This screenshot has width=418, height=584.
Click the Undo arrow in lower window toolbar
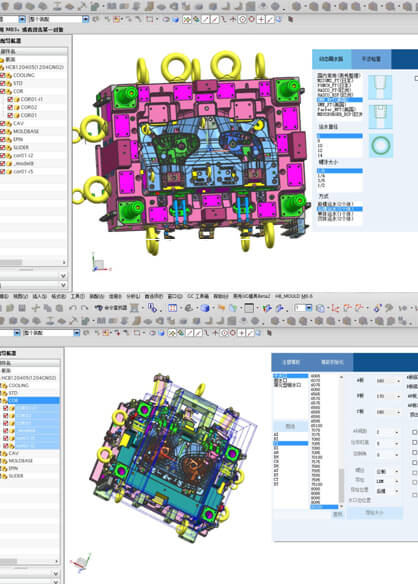[x=73, y=308]
